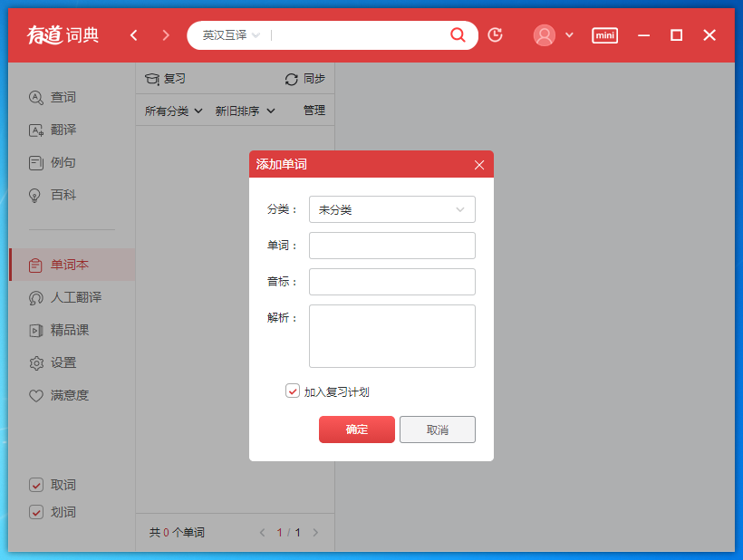Open the 管理 management menu
This screenshot has width=743, height=560.
(x=314, y=110)
